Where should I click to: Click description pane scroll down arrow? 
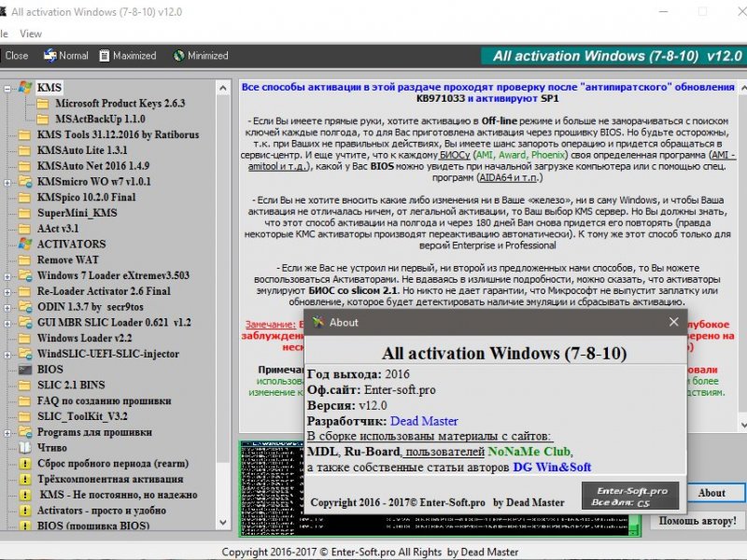click(x=742, y=425)
